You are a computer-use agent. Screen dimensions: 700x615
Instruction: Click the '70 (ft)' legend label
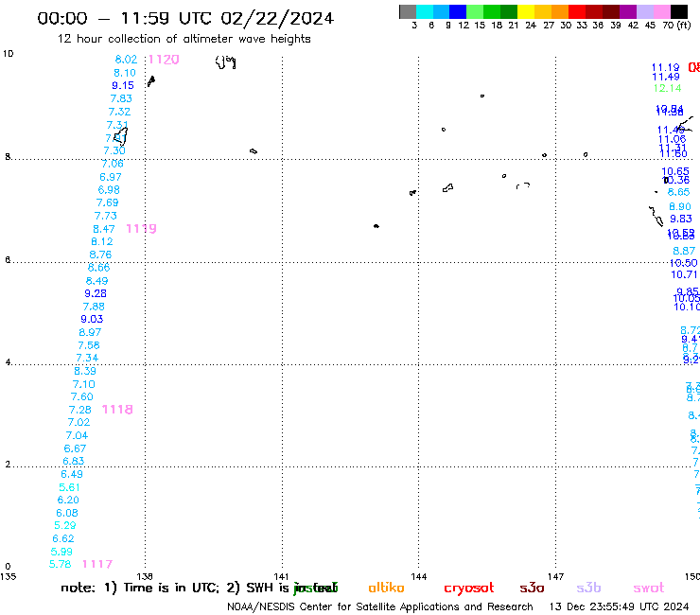[x=676, y=25]
